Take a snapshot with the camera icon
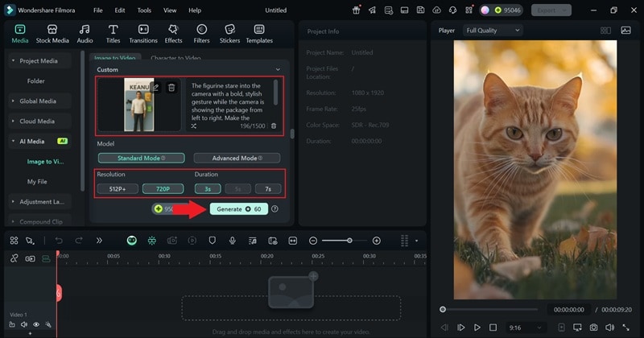This screenshot has height=338, width=644. pyautogui.click(x=593, y=328)
